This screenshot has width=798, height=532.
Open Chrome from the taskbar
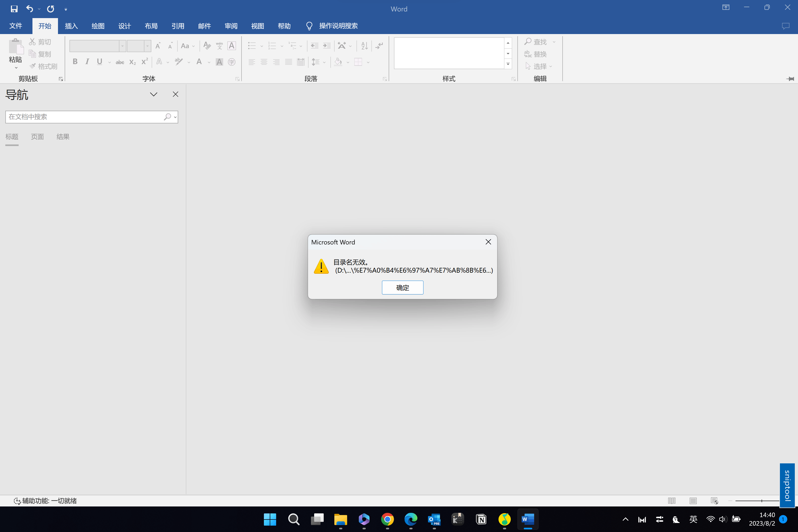pos(387,519)
